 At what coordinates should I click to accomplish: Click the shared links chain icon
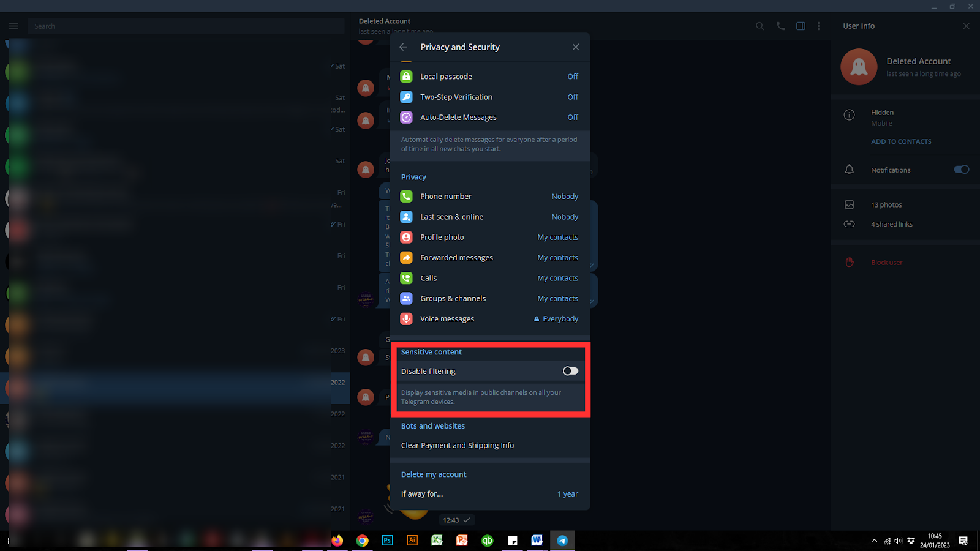tap(850, 224)
